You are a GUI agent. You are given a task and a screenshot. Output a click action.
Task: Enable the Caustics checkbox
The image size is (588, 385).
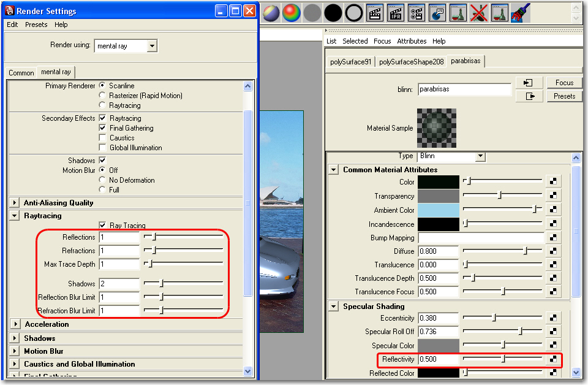click(102, 137)
